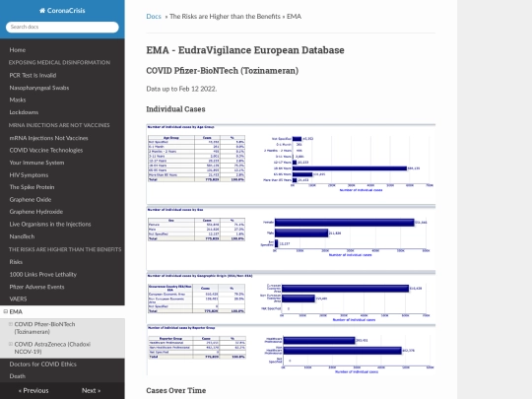Viewport: 532px width, 399px height.
Task: Open The Spike Protein page
Action: (32, 187)
